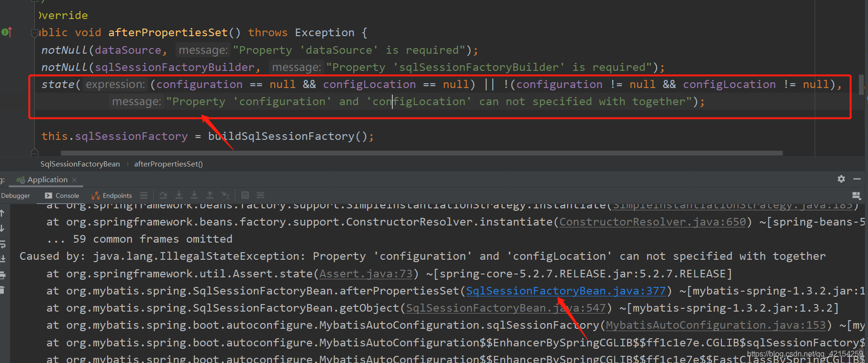The height and width of the screenshot is (363, 868).
Task: Click the 'throws' keyword in method signature
Action: tap(268, 32)
